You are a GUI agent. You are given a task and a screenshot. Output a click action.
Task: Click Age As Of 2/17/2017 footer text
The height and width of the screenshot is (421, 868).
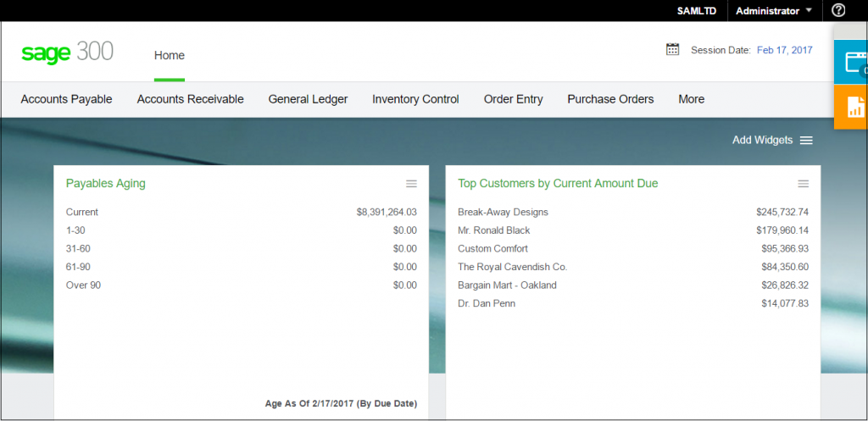(x=341, y=403)
